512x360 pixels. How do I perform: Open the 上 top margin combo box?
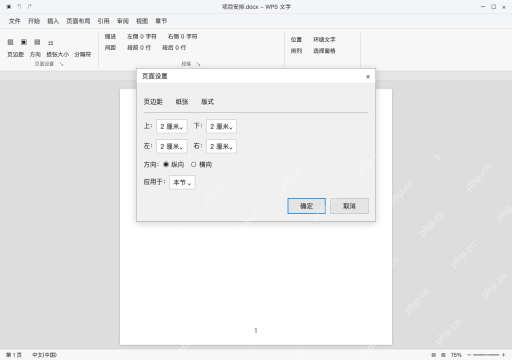pyautogui.click(x=172, y=126)
